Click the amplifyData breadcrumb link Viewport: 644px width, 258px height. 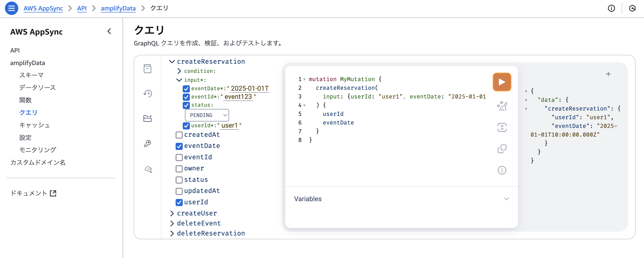(118, 8)
